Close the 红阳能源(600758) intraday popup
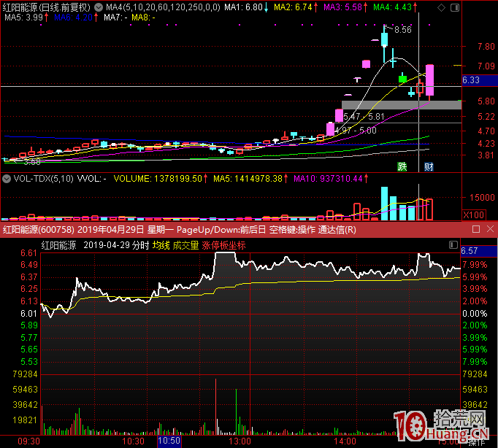 [490, 229]
